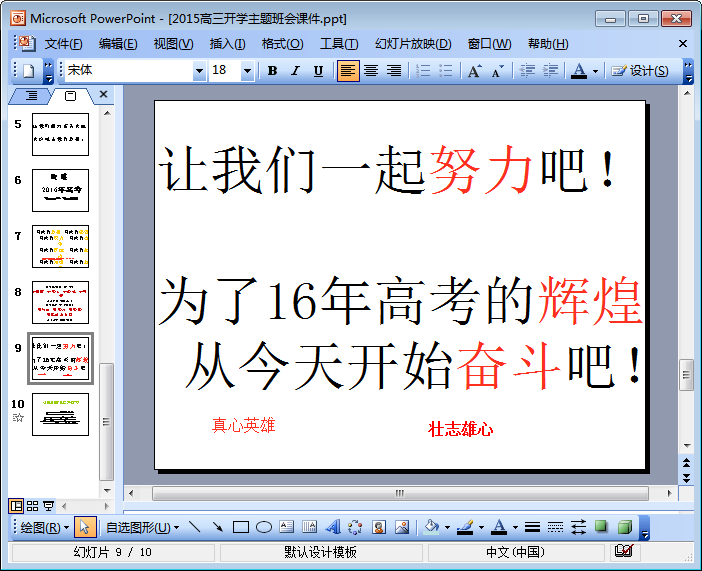This screenshot has height=571, width=702.
Task: Open 工具(T) menu
Action: (339, 44)
